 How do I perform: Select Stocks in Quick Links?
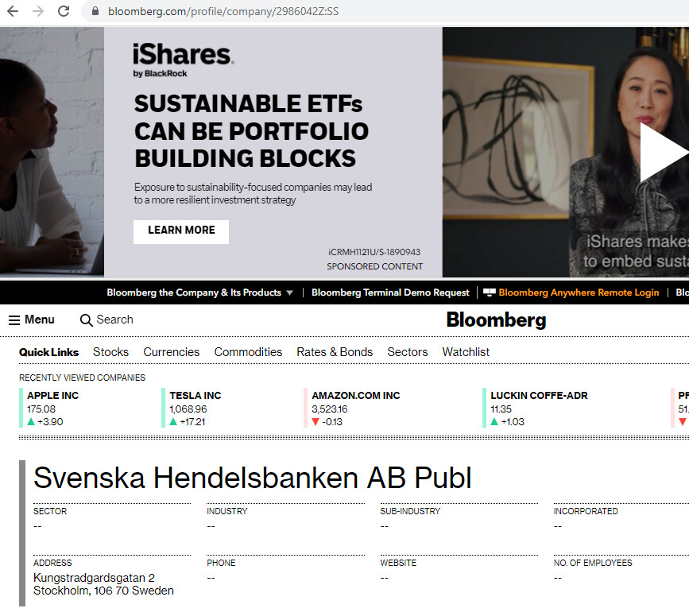110,352
